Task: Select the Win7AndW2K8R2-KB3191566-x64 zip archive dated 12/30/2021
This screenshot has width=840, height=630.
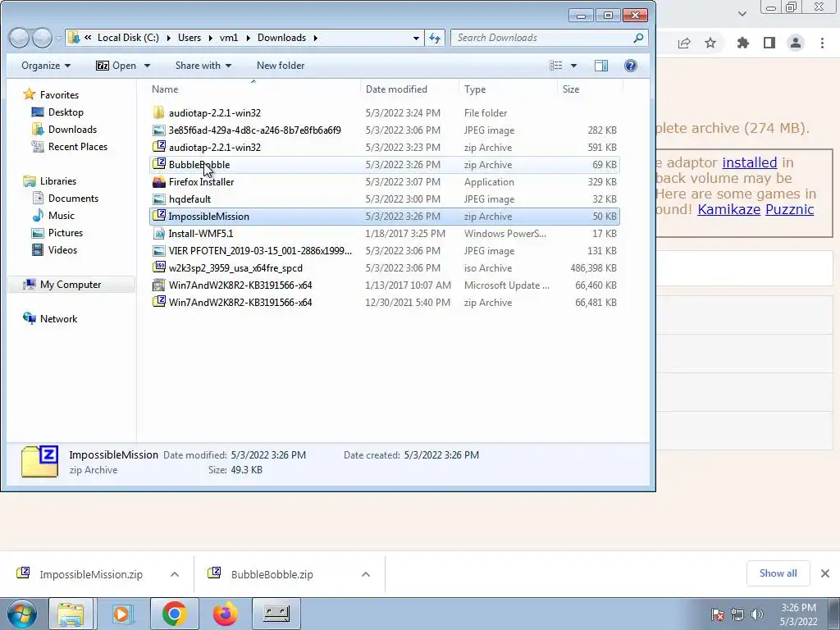Action: [384, 302]
